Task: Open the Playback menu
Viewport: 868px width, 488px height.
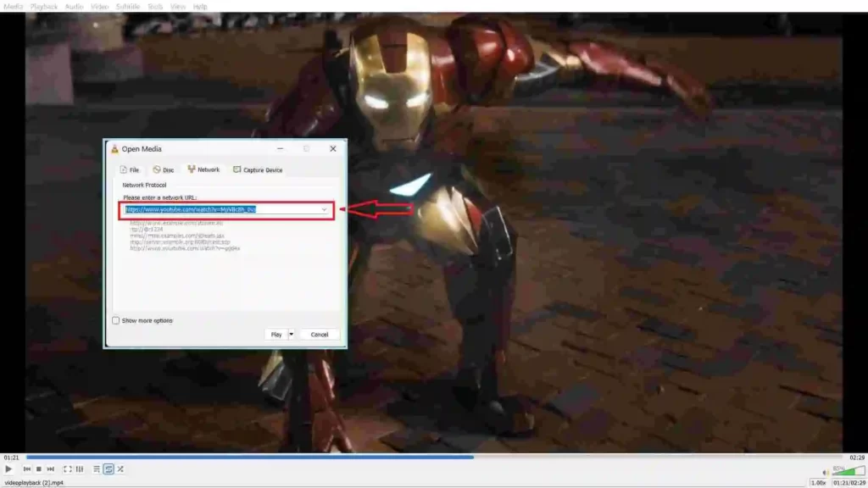Action: tap(44, 7)
